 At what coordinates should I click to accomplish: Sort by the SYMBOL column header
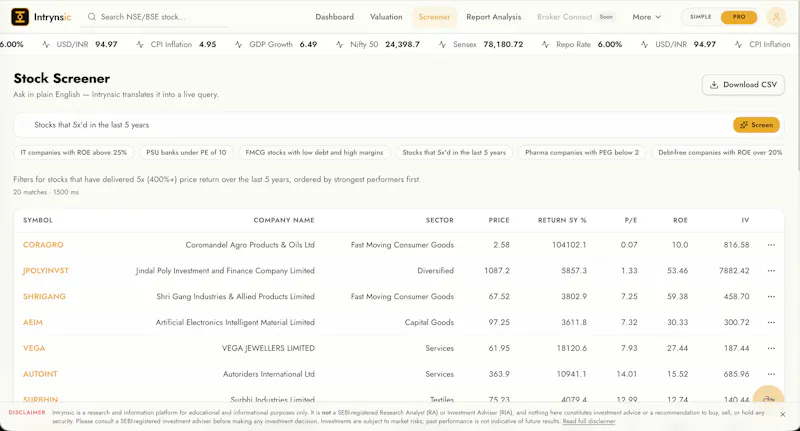[x=38, y=220]
